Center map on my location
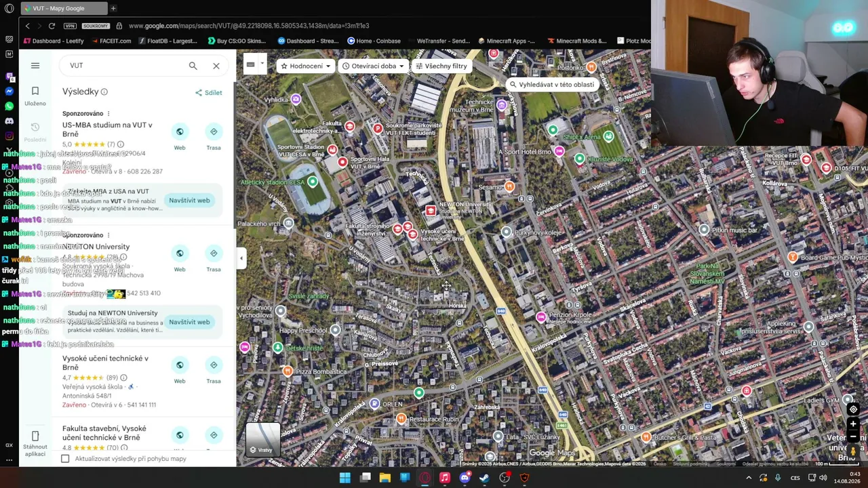 [853, 409]
